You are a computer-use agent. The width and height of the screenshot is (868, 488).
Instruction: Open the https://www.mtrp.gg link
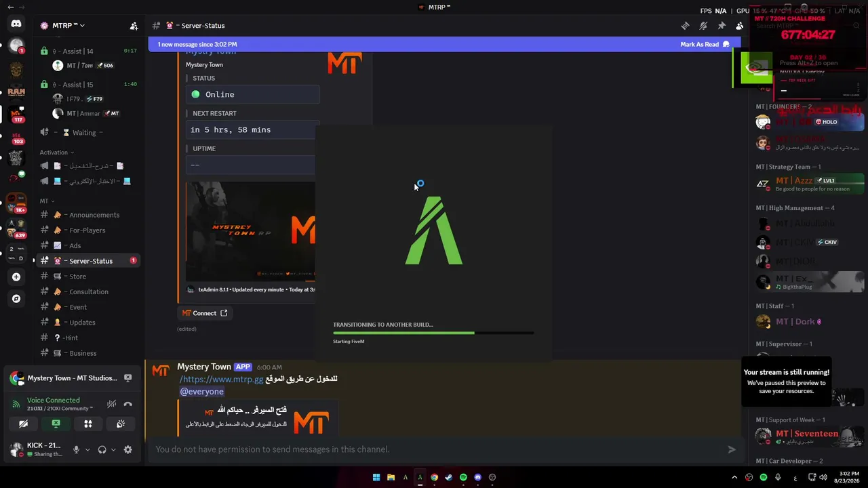[x=222, y=380]
